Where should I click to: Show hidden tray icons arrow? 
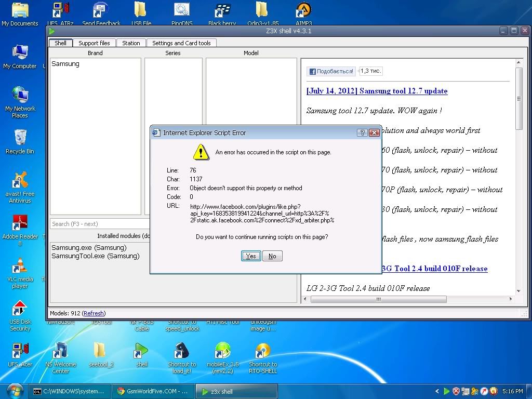point(437,391)
